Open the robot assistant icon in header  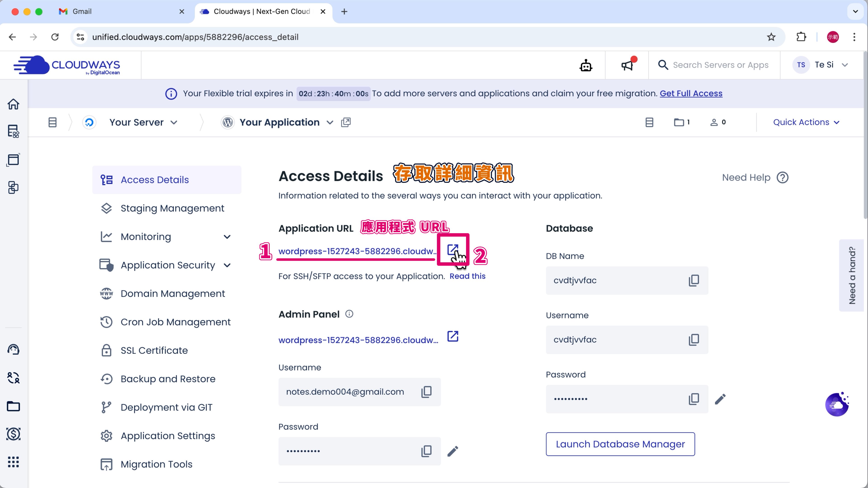coord(586,65)
